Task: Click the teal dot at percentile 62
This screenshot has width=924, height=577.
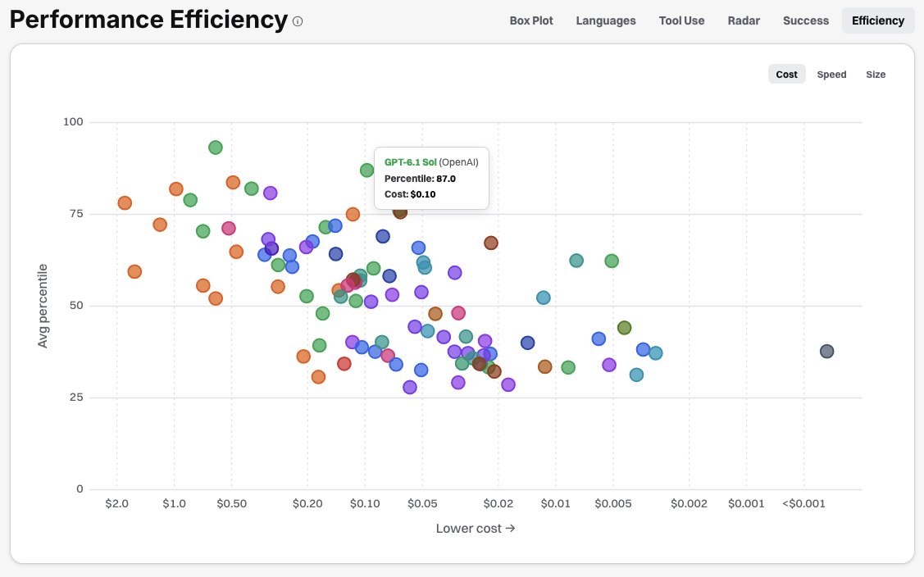Action: click(x=576, y=261)
